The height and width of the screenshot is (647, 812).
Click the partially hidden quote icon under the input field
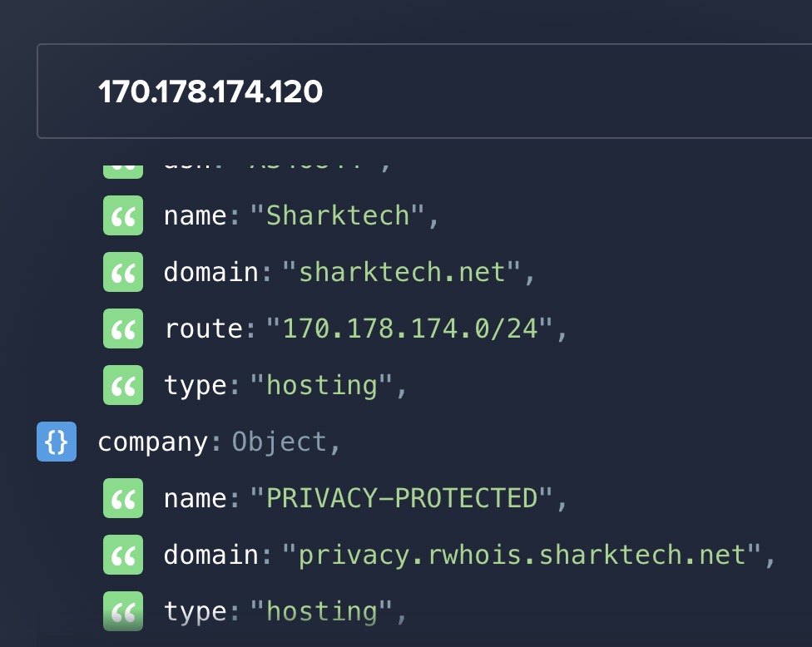click(x=123, y=167)
